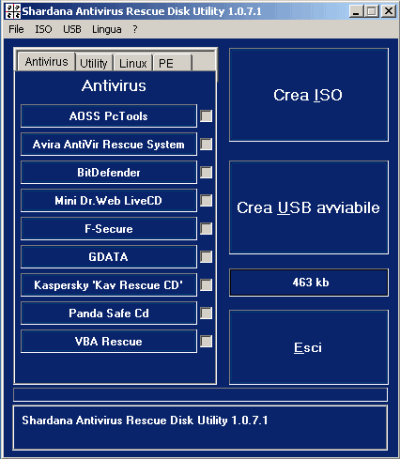Click the Crea ISO button
The height and width of the screenshot is (459, 400).
pos(309,95)
